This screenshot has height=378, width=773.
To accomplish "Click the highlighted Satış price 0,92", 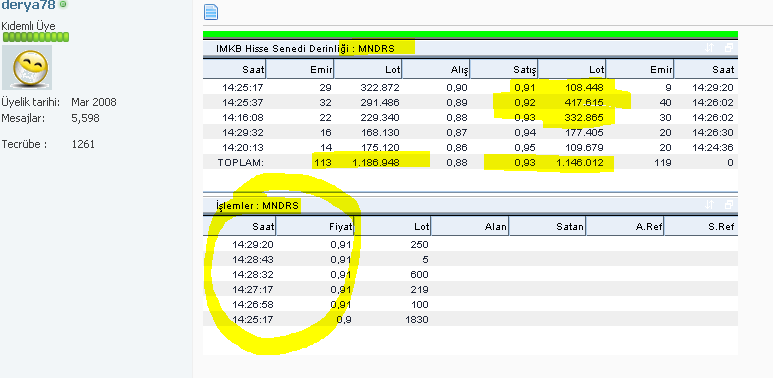I will tap(525, 103).
